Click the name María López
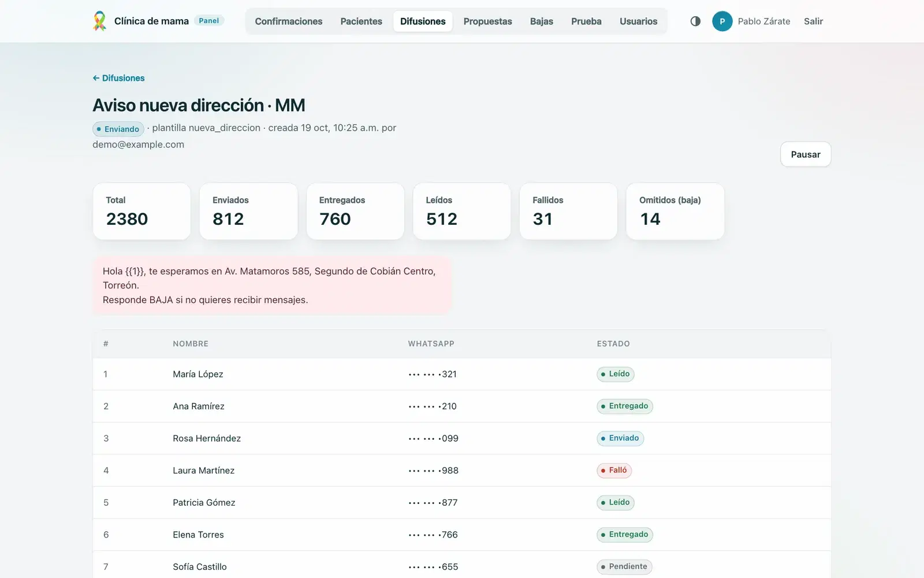The image size is (924, 578). tap(198, 374)
